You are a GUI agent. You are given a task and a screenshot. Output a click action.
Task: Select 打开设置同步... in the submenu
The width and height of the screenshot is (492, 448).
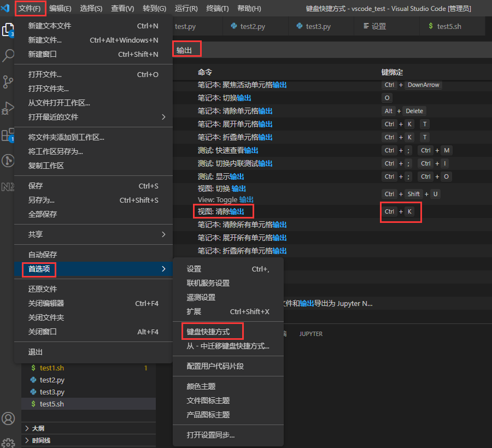[228, 435]
